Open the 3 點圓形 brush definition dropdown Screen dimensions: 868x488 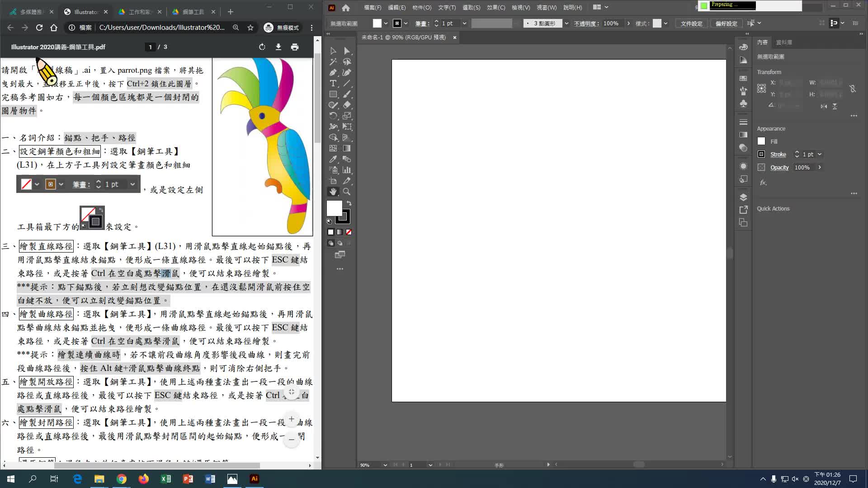(x=566, y=23)
